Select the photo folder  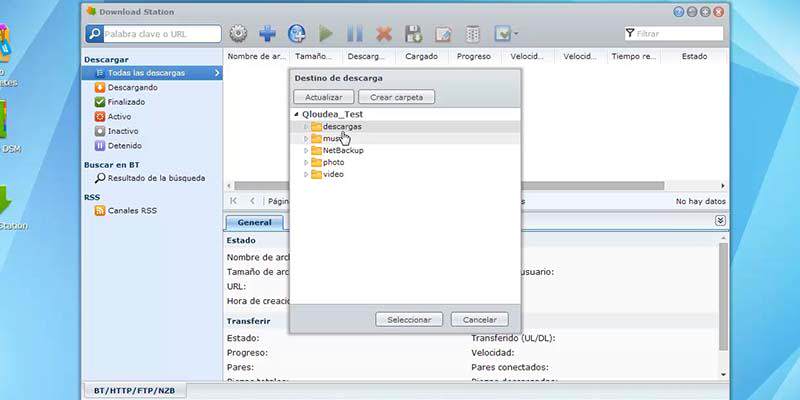click(x=333, y=162)
